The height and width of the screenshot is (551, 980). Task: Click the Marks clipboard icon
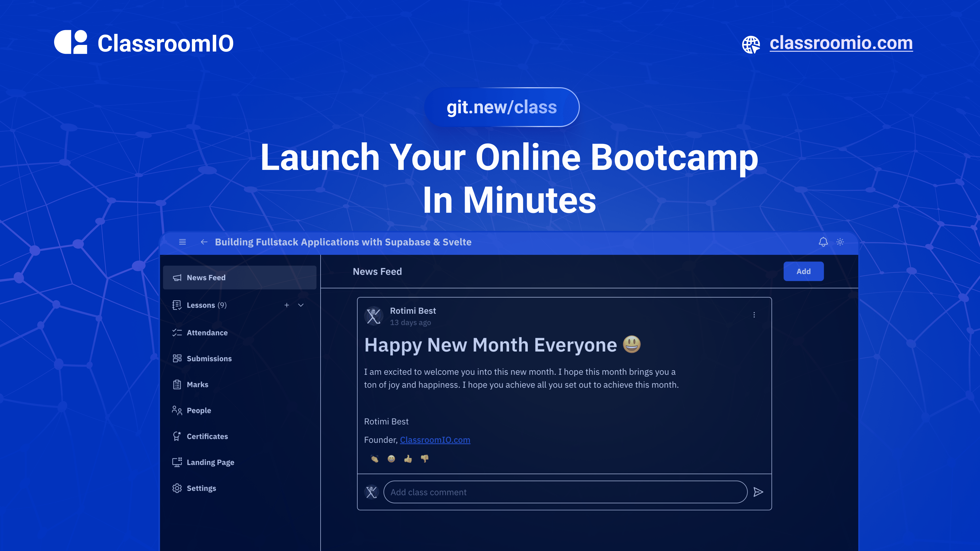pos(177,384)
